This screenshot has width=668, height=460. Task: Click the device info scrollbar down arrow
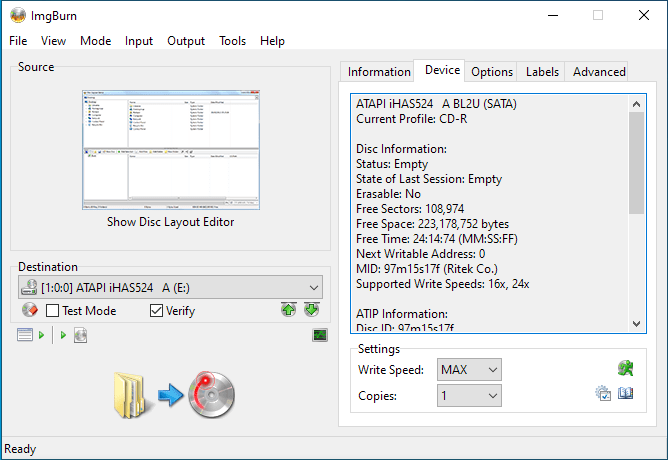click(636, 324)
